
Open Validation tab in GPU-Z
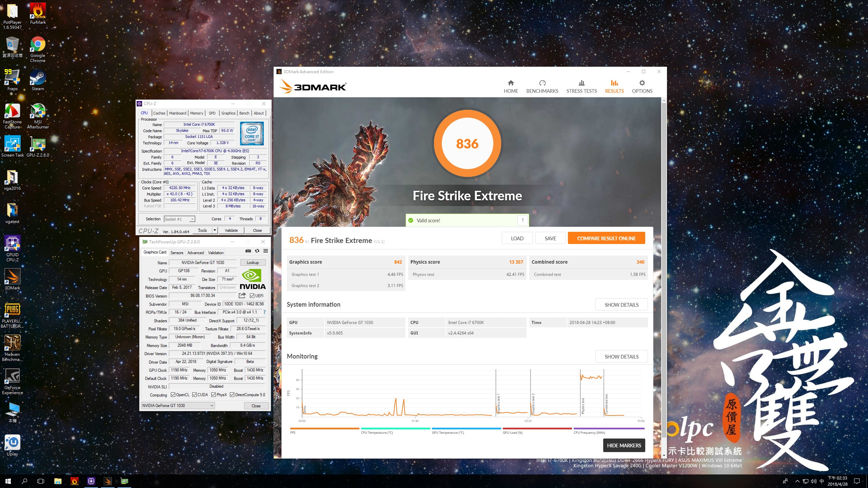(216, 253)
